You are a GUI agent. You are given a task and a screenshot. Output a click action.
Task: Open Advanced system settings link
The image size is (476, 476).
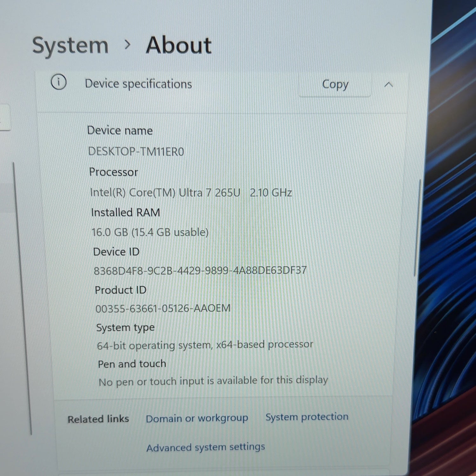pyautogui.click(x=206, y=447)
